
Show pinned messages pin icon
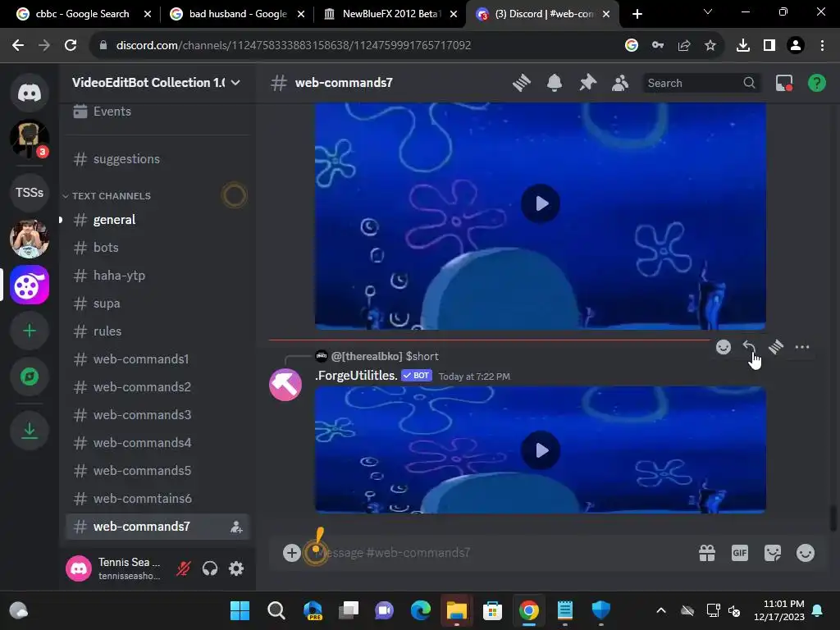coord(587,83)
